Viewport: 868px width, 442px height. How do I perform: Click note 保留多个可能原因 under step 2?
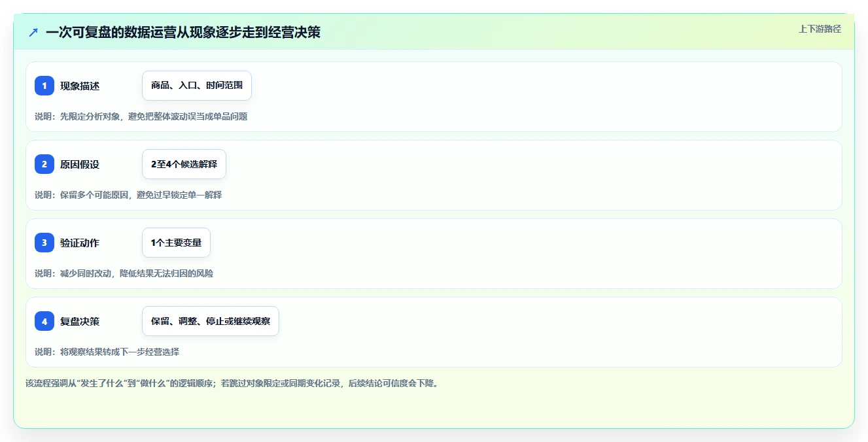[128, 195]
